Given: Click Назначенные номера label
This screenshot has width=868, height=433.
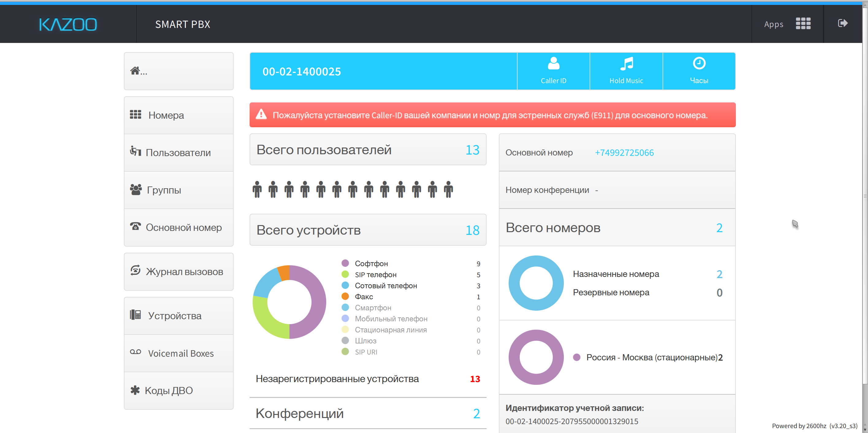Looking at the screenshot, I should point(616,274).
